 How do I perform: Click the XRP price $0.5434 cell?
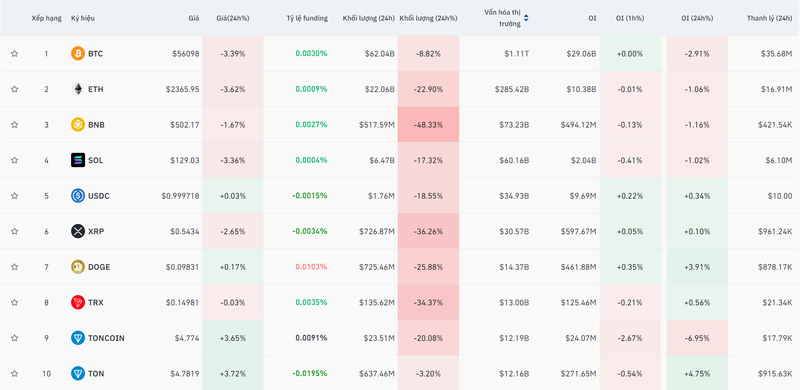[185, 231]
